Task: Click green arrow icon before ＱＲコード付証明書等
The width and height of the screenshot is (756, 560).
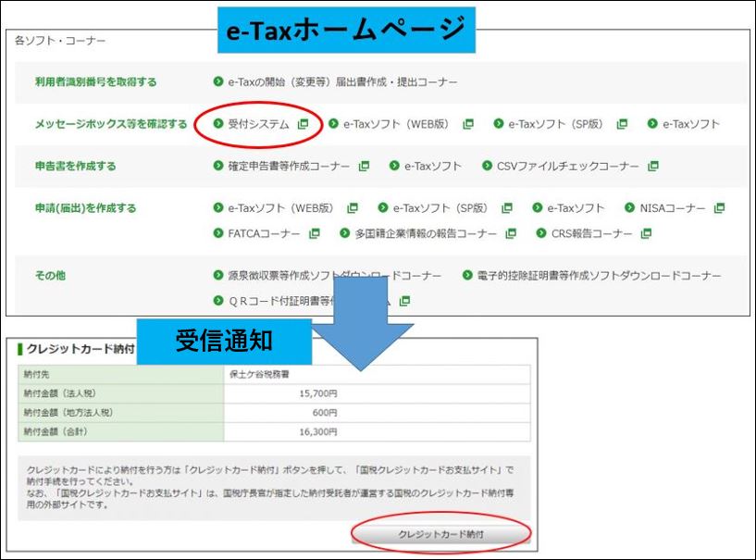Action: [x=218, y=301]
